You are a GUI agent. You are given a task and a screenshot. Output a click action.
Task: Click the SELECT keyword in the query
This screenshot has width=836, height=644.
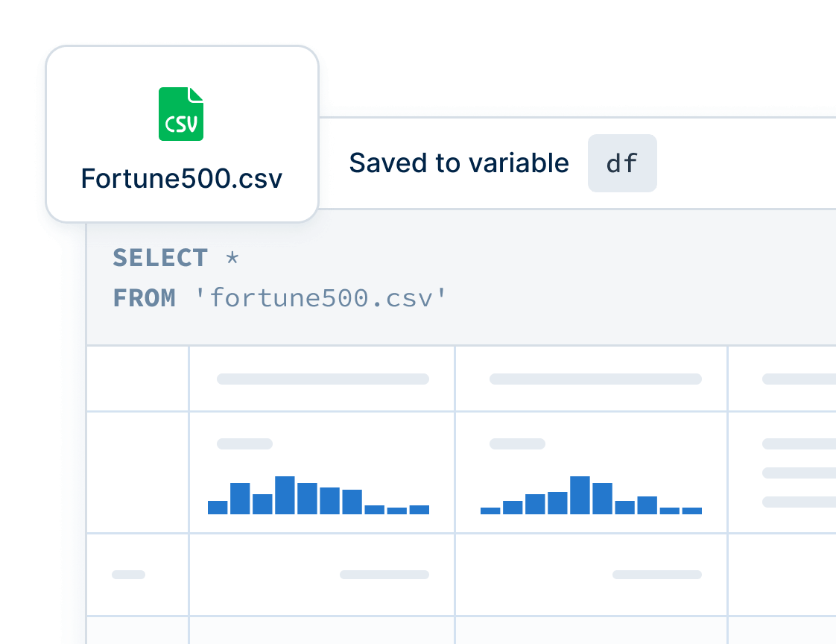coord(160,258)
